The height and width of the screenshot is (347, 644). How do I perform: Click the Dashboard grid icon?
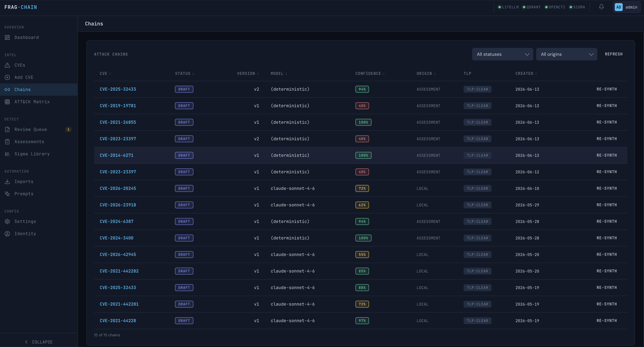click(x=7, y=38)
